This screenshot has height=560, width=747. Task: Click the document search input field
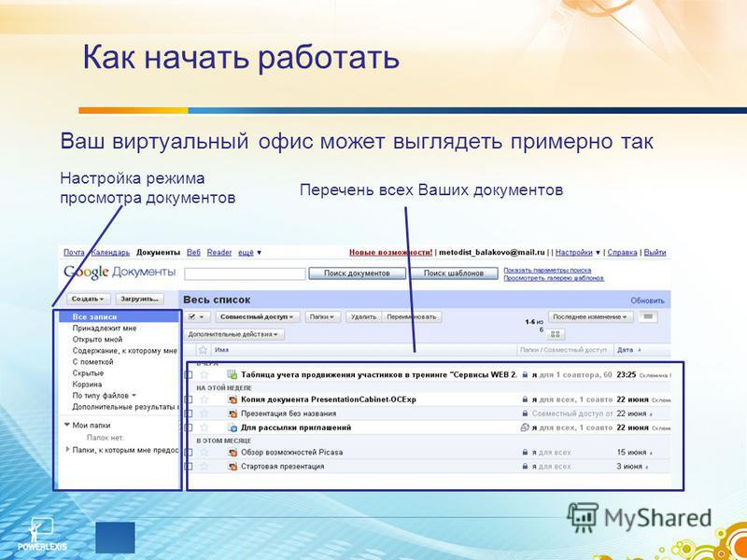point(245,273)
